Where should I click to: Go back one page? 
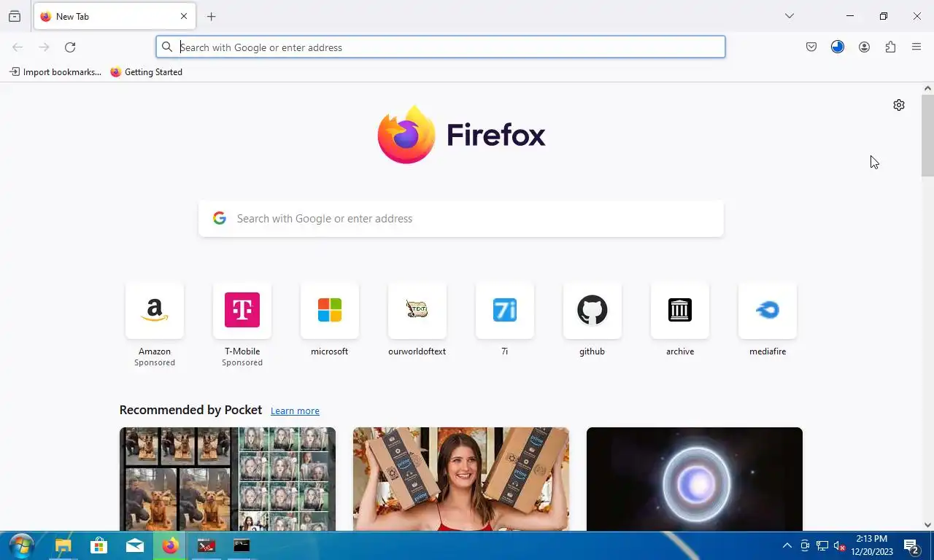pyautogui.click(x=18, y=47)
